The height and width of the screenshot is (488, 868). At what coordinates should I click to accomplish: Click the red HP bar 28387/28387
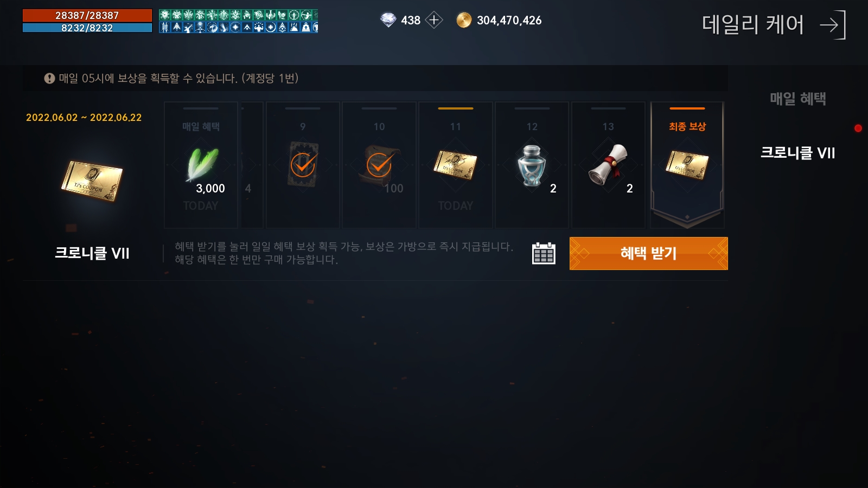[87, 15]
